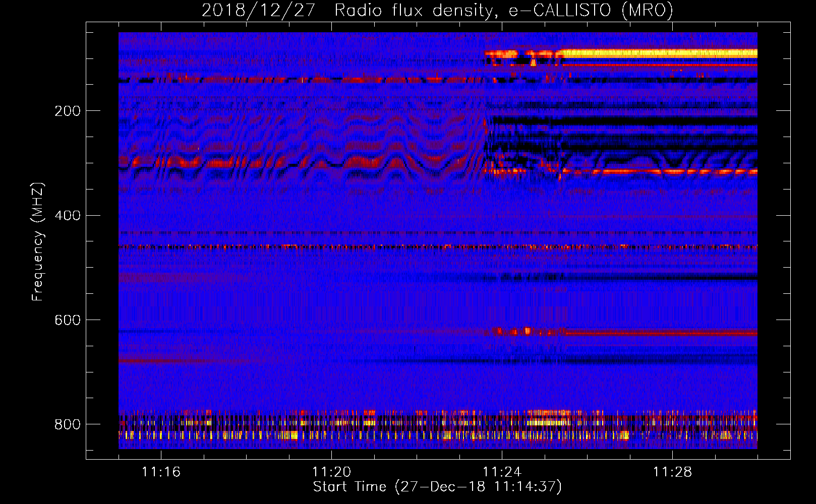
Task: Click the 11:24 time tick label
Action: [502, 472]
